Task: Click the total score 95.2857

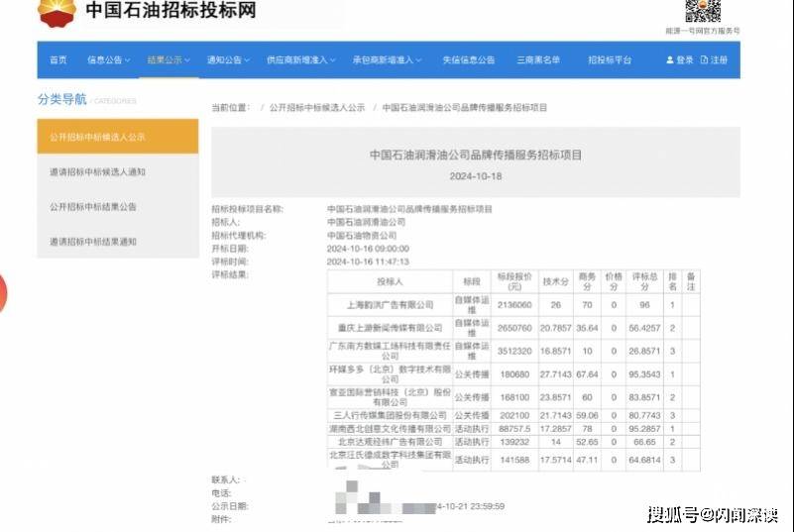Action: tap(644, 429)
